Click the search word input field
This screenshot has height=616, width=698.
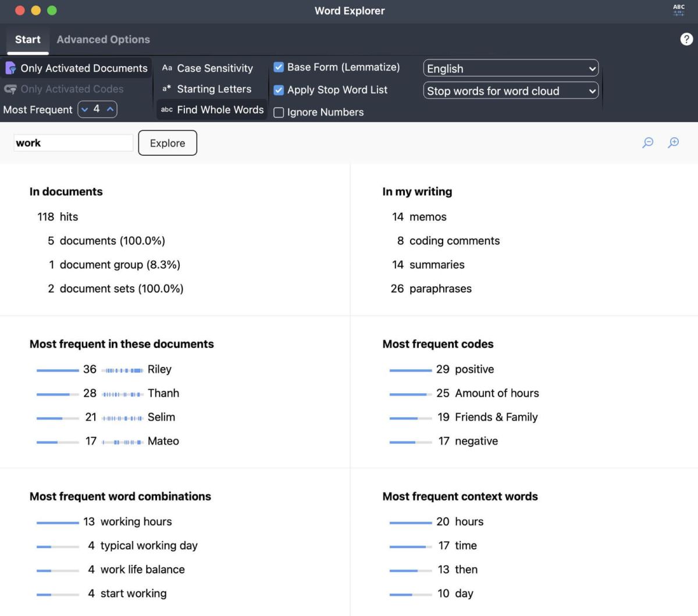tap(73, 143)
